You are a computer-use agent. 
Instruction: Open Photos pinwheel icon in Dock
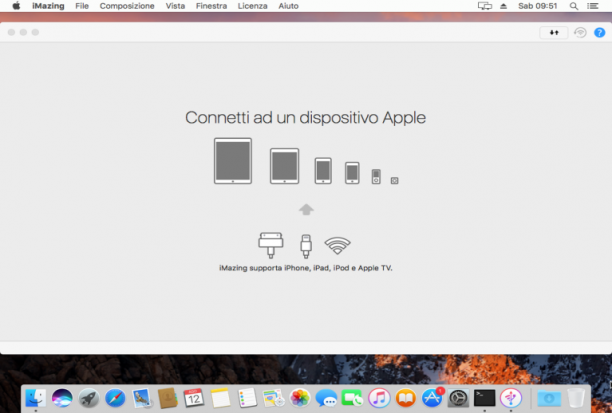[x=300, y=398]
